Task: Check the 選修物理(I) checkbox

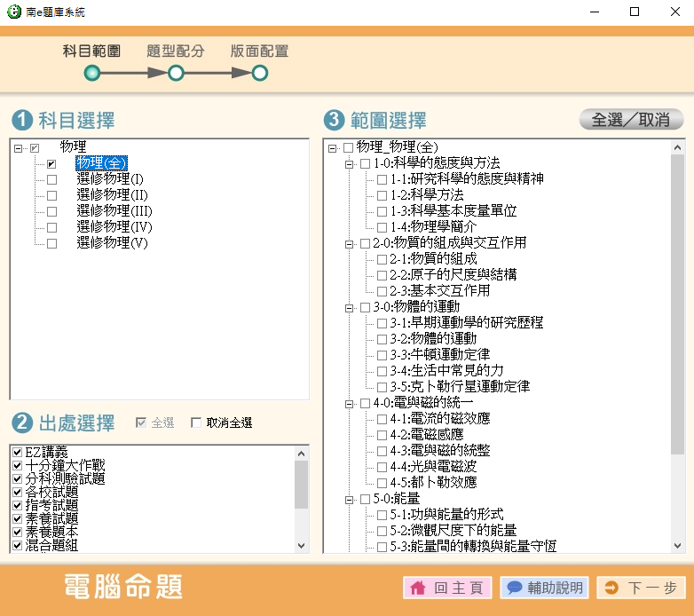Action: pyautogui.click(x=51, y=179)
